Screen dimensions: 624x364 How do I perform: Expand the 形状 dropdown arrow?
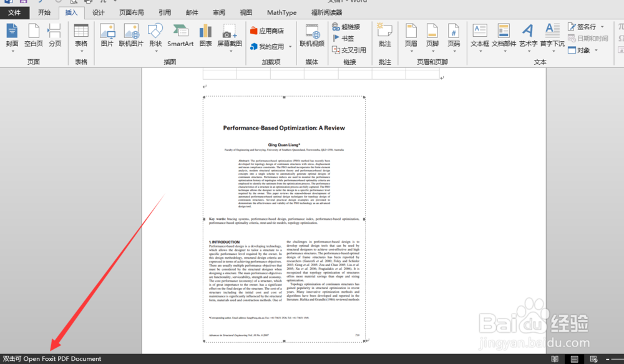(156, 51)
